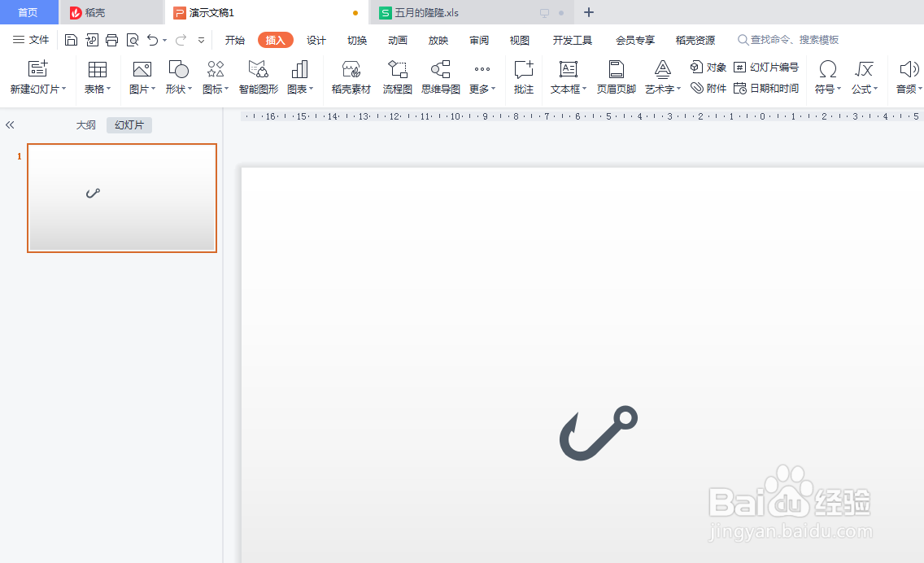The width and height of the screenshot is (924, 563).
Task: Switch to the 大纲 outline view
Action: pyautogui.click(x=85, y=124)
